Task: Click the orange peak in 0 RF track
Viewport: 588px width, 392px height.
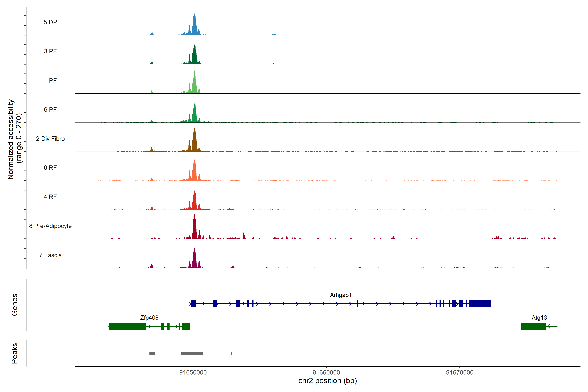Action: [x=195, y=171]
